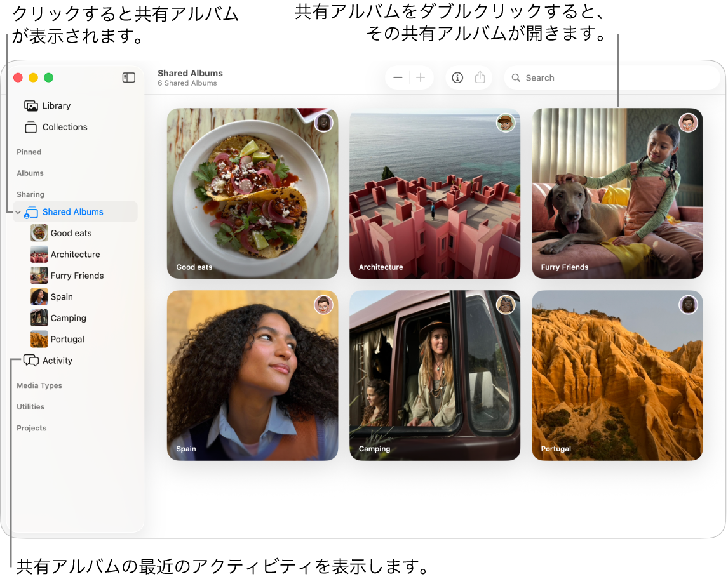
Task: Expand the Projects section
Action: tap(32, 428)
